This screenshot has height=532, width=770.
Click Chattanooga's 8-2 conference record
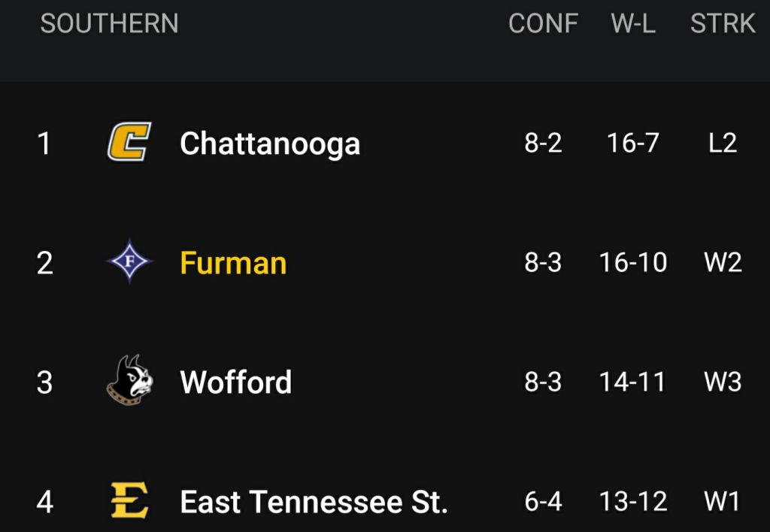click(x=543, y=143)
